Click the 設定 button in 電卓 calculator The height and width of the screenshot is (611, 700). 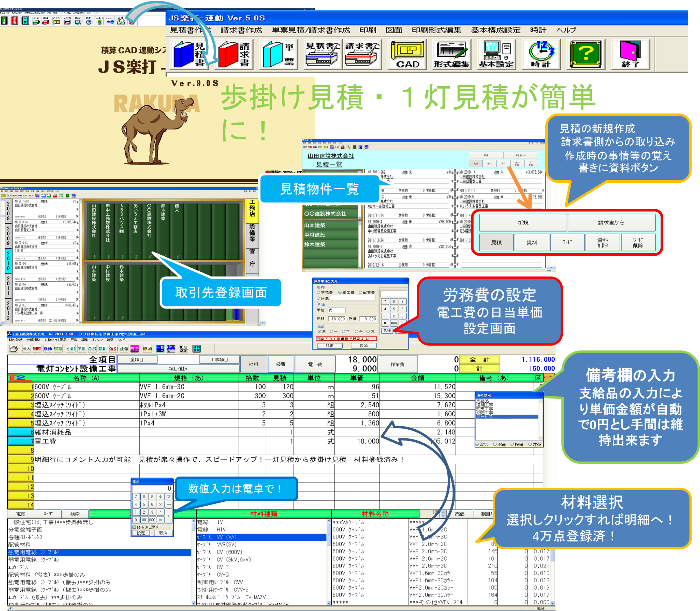(x=141, y=533)
